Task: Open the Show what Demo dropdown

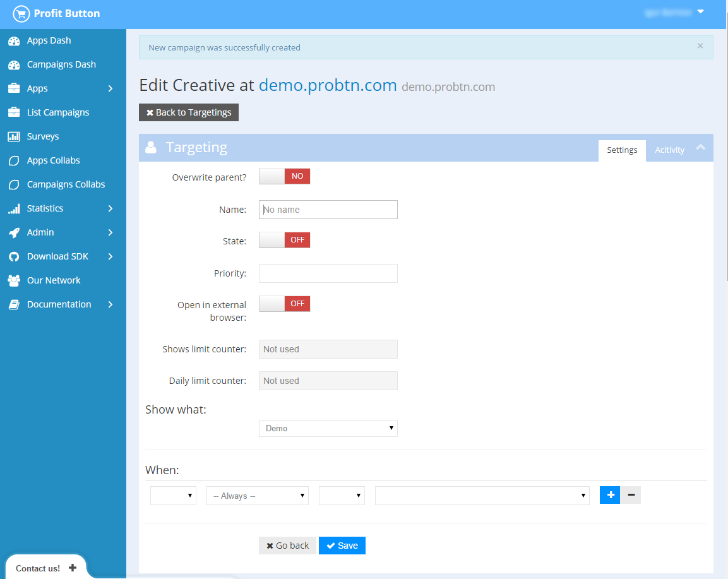Action: [x=328, y=428]
